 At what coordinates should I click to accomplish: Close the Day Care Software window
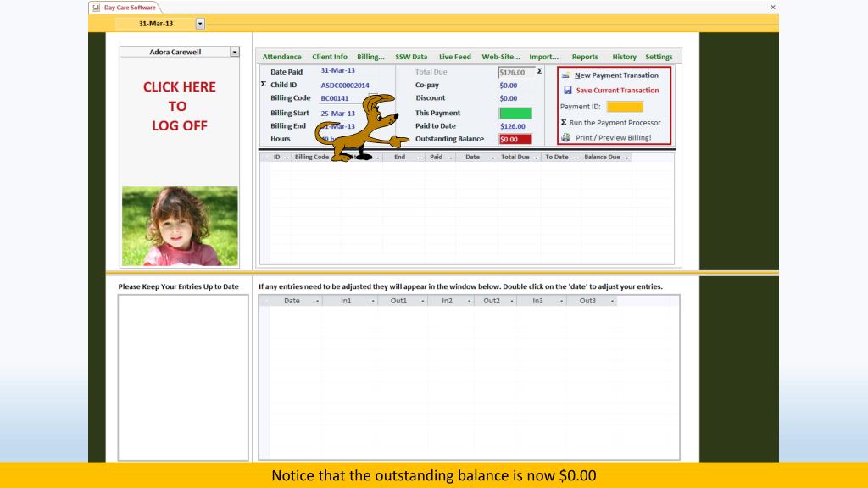coord(773,7)
